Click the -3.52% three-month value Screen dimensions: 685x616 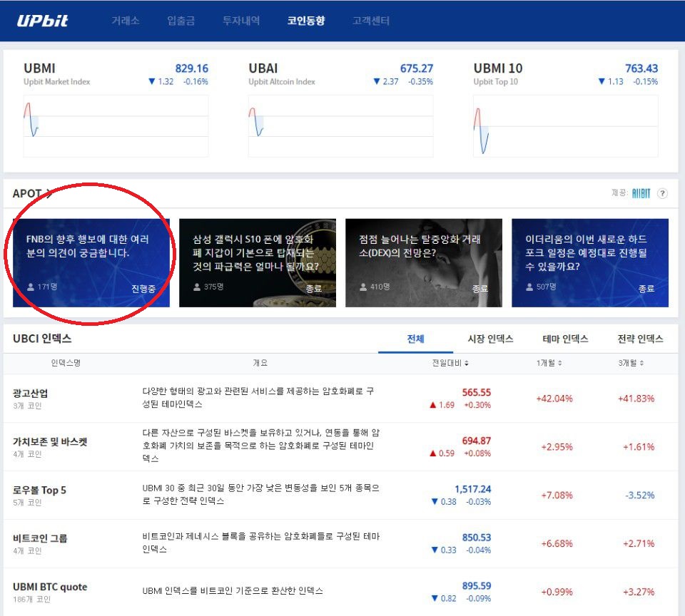point(640,496)
